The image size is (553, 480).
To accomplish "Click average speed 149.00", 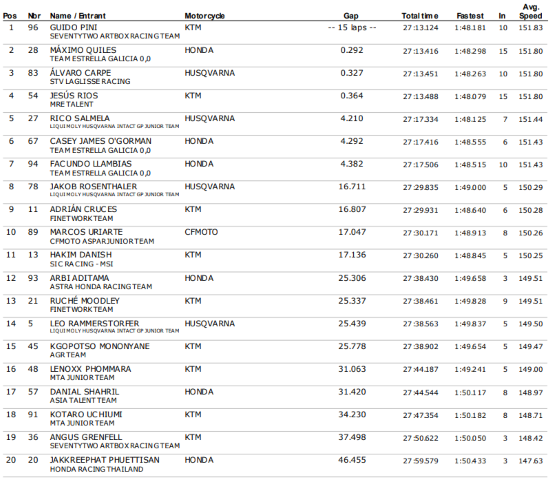I will (x=531, y=370).
